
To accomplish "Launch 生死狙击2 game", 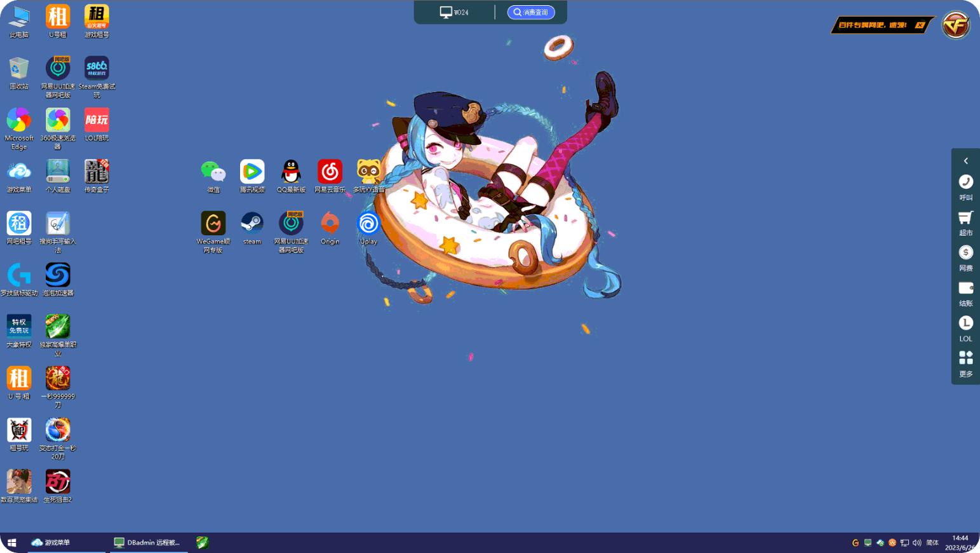I will [x=58, y=486].
